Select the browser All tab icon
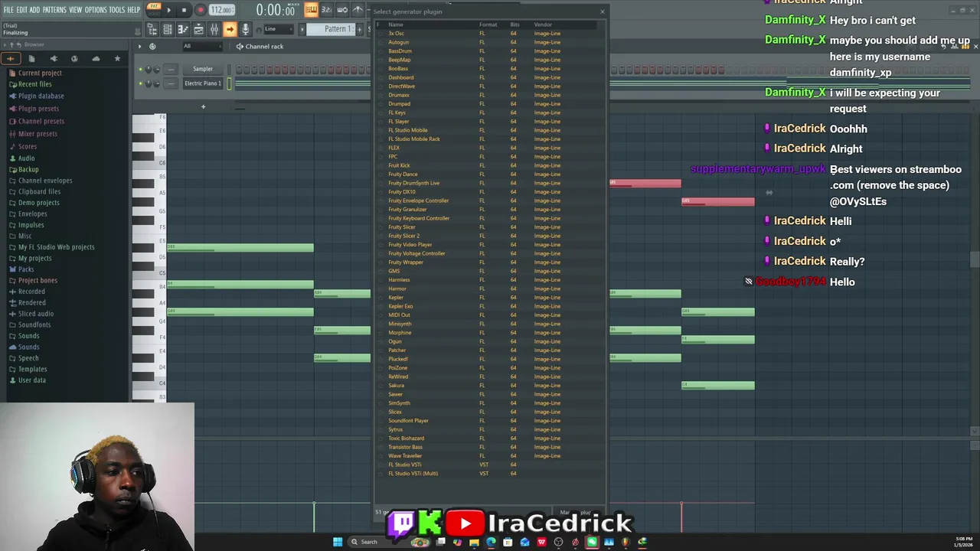Viewport: 980px width, 551px height. tap(11, 58)
